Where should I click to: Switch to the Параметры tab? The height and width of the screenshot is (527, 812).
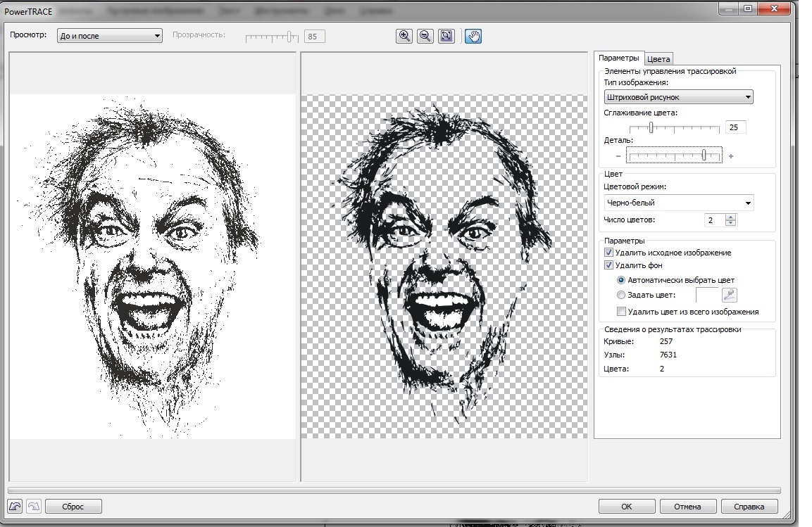pyautogui.click(x=619, y=58)
